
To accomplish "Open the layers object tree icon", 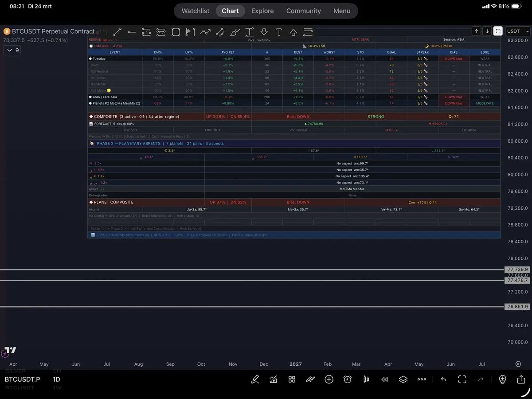I will pos(403,379).
